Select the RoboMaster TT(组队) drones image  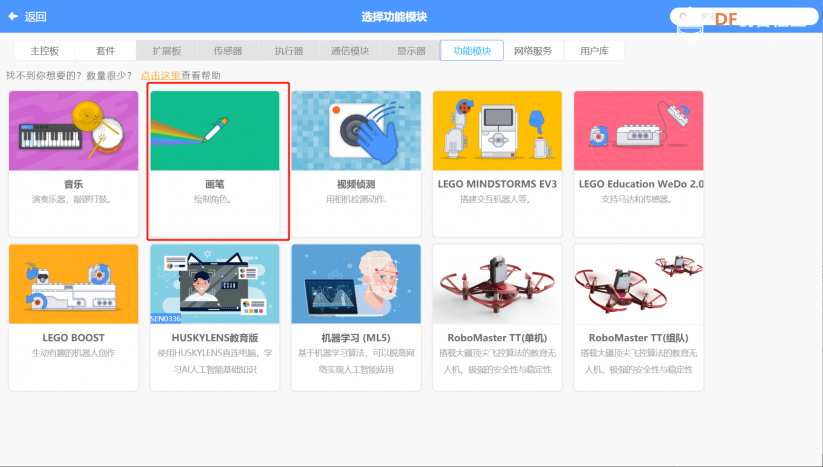pos(638,284)
